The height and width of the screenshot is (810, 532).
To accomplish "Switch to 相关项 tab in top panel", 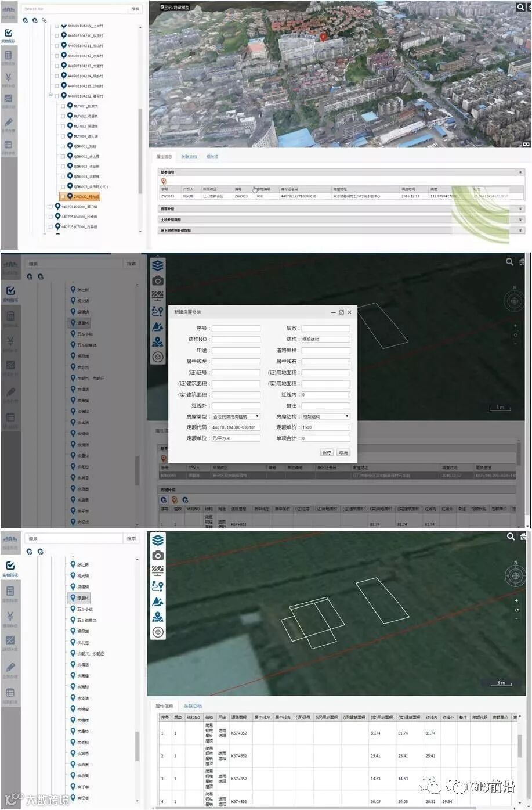I will (x=212, y=157).
